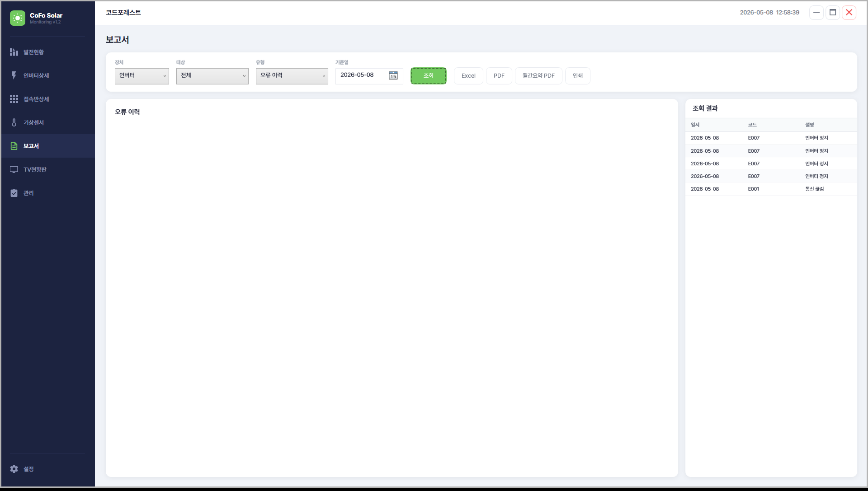Select the E001 통신 끊김 result row
Viewport: 868px width, 491px height.
coord(771,189)
